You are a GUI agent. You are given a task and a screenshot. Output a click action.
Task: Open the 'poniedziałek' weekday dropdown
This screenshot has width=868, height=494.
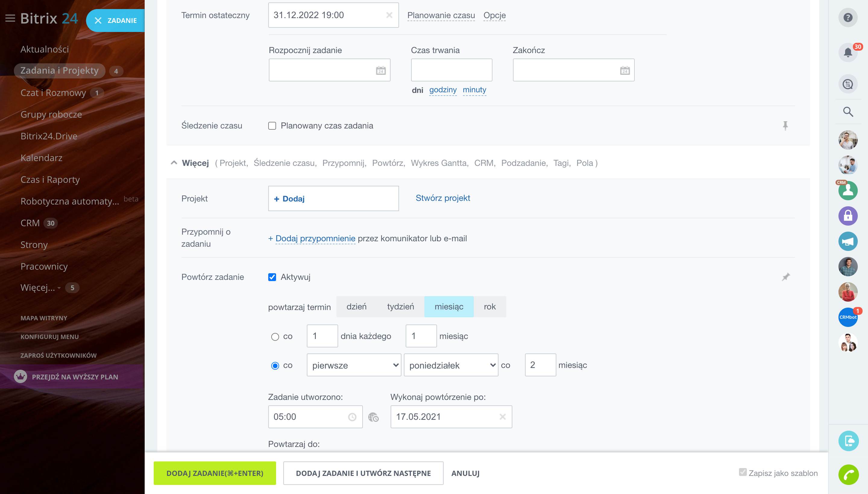pyautogui.click(x=451, y=365)
